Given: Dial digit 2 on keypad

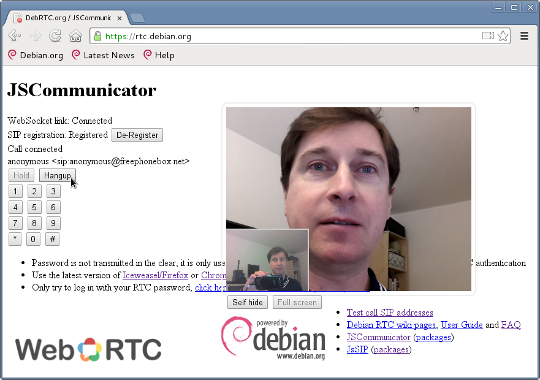Looking at the screenshot, I should point(34,191).
